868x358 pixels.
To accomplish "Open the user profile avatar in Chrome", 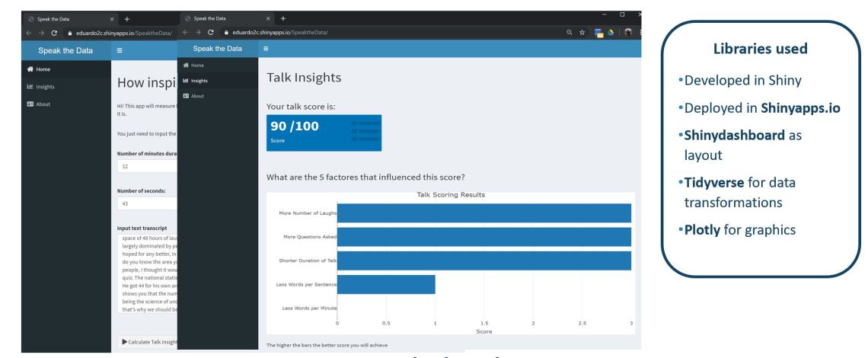I will [x=630, y=31].
